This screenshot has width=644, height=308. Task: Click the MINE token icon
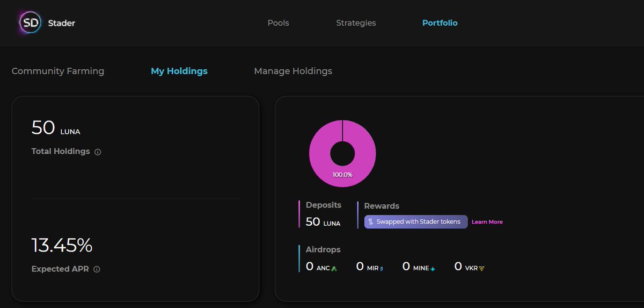[x=433, y=268]
